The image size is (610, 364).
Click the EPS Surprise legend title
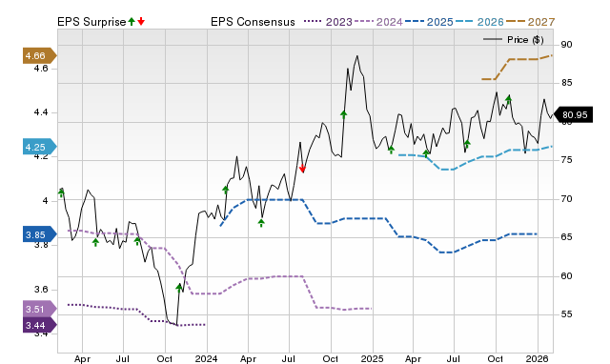(91, 22)
